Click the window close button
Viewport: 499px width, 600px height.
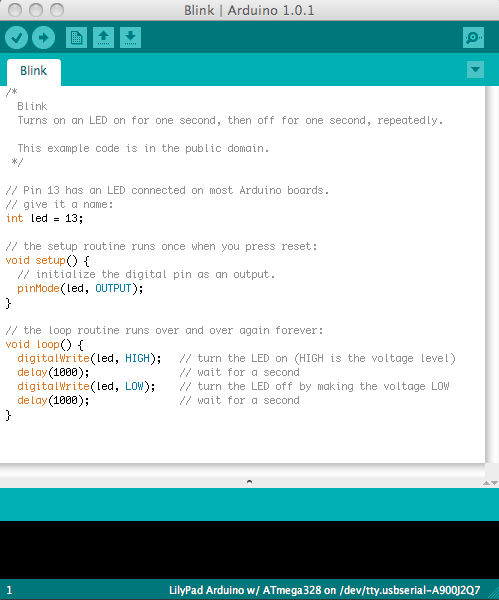15,10
